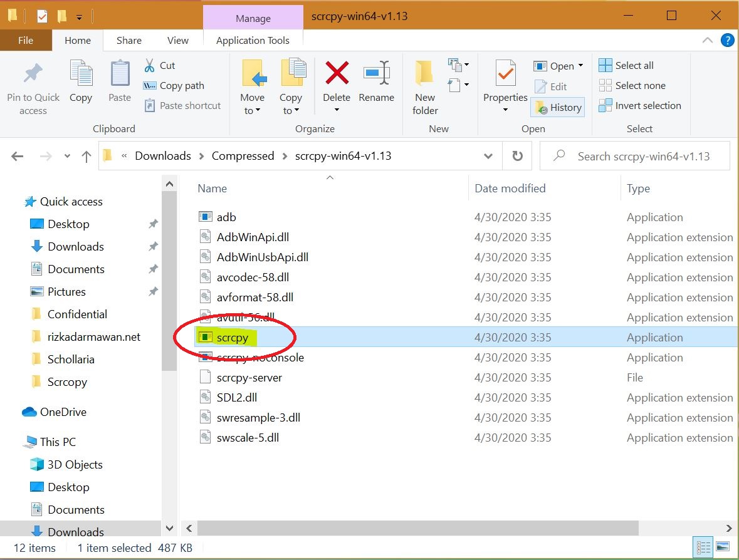739x560 pixels.
Task: Click quick access toolbar new folder icon
Action: [x=62, y=16]
